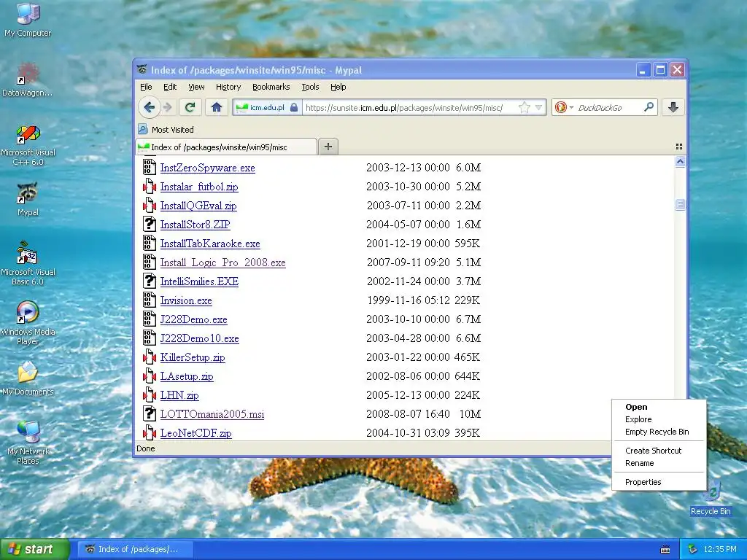Select the Index of /packages tab
Viewport: 747px width, 560px height.
click(226, 147)
